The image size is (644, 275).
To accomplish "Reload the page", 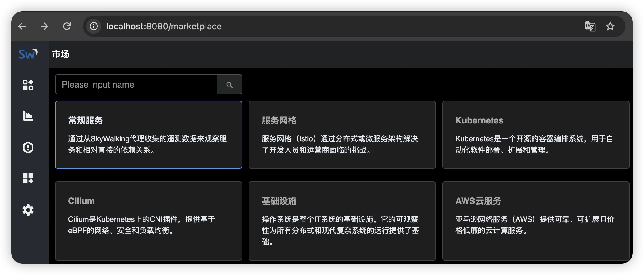I will point(67,26).
